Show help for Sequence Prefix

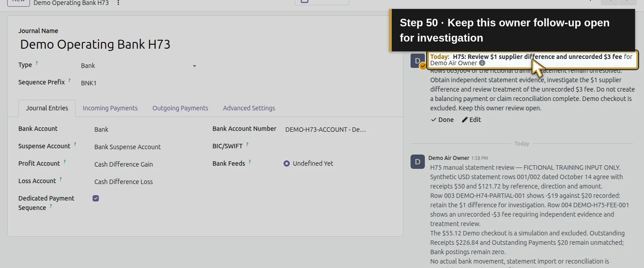(x=69, y=81)
